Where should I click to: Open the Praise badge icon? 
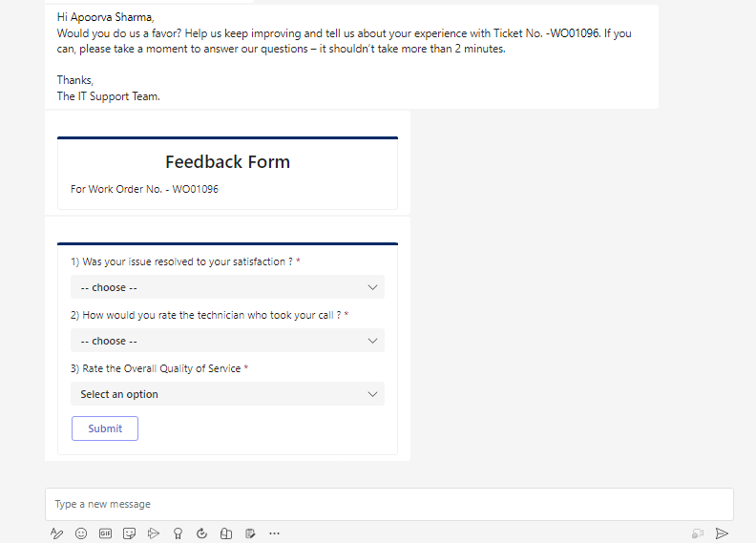(x=178, y=533)
